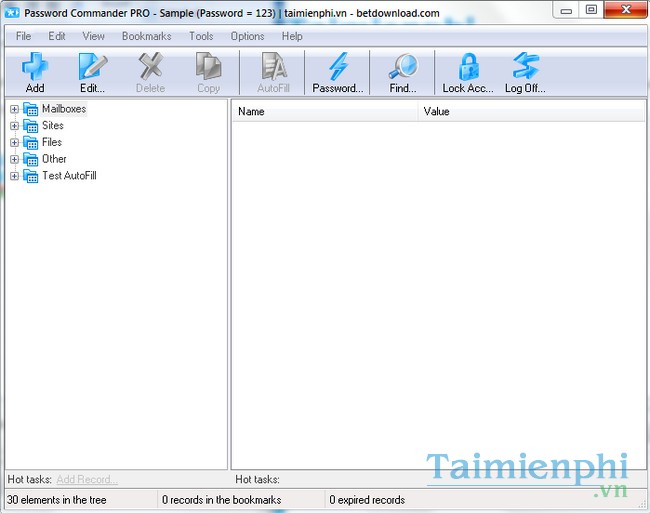The height and width of the screenshot is (513, 650).
Task: Maximize the Password Commander window
Action: 591,10
